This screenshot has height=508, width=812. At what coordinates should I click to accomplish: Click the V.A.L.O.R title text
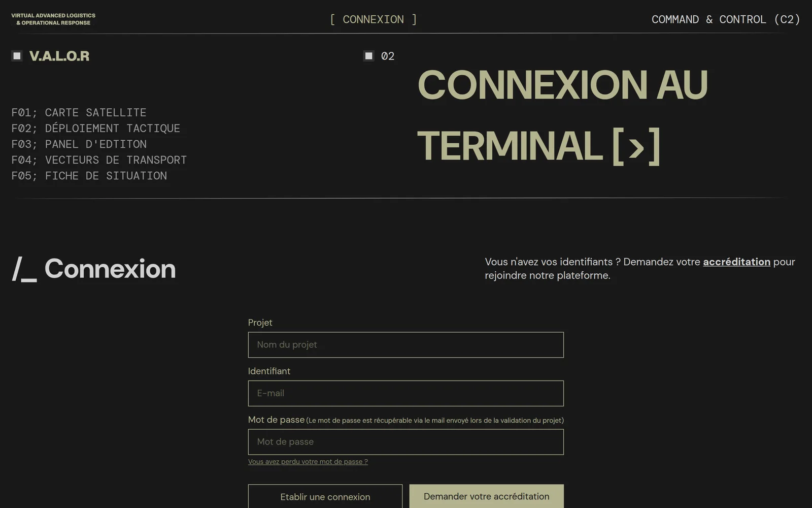point(59,56)
